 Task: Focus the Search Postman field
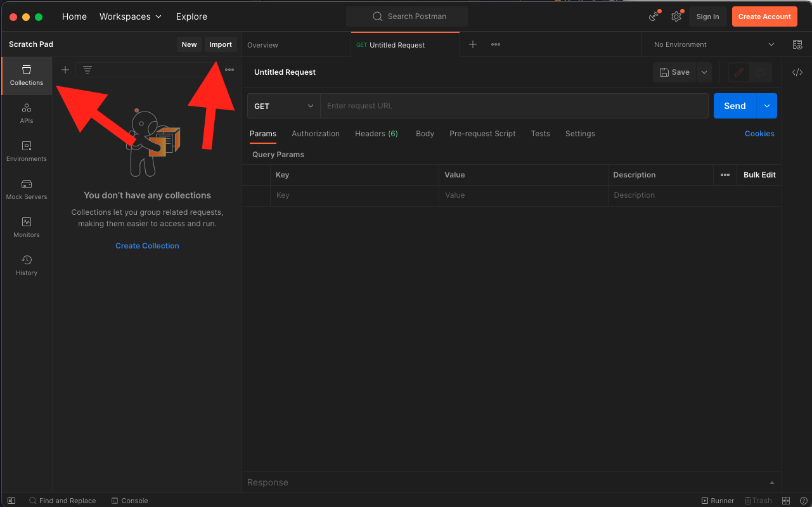pos(407,16)
